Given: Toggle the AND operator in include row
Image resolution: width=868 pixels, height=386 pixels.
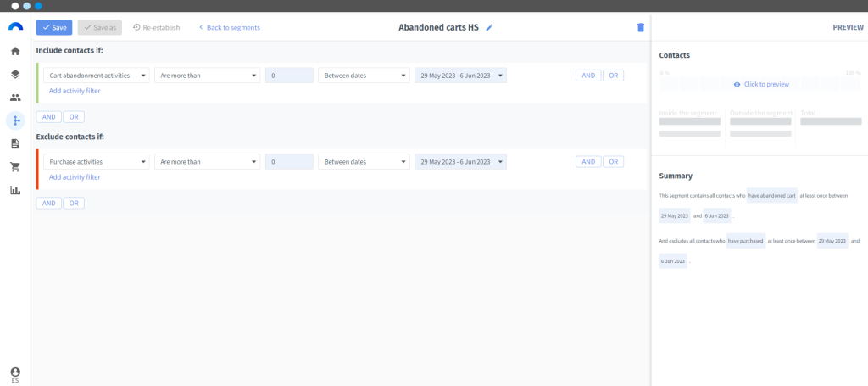Looking at the screenshot, I should [588, 76].
